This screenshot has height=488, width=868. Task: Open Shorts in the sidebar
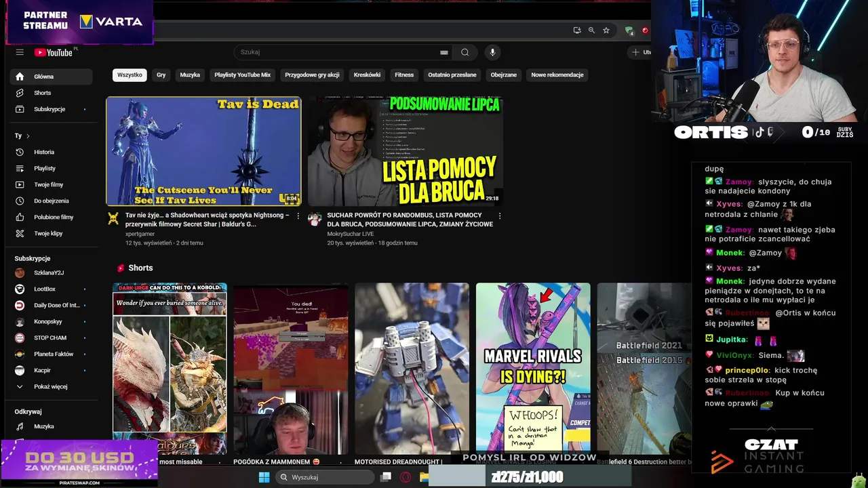51,93
